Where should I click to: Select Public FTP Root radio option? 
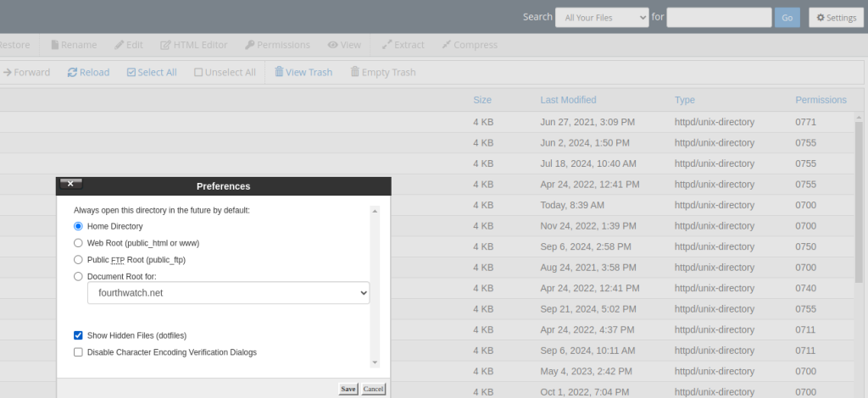point(79,260)
